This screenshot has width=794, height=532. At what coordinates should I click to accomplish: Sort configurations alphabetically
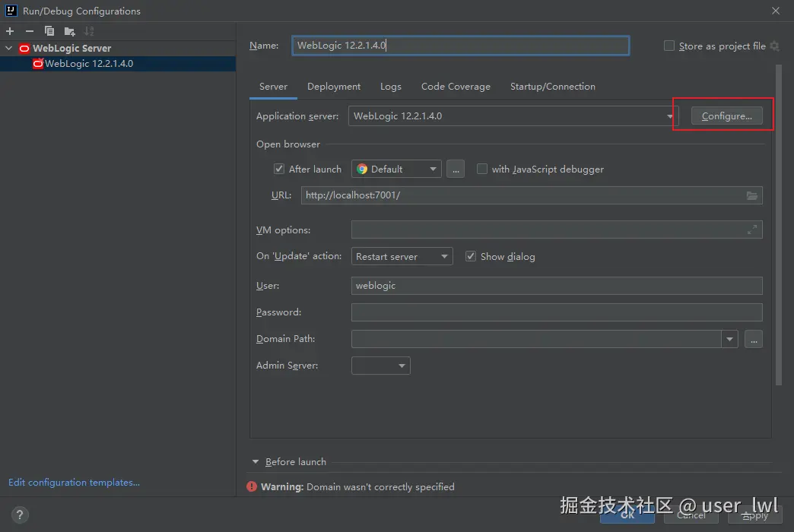click(89, 31)
